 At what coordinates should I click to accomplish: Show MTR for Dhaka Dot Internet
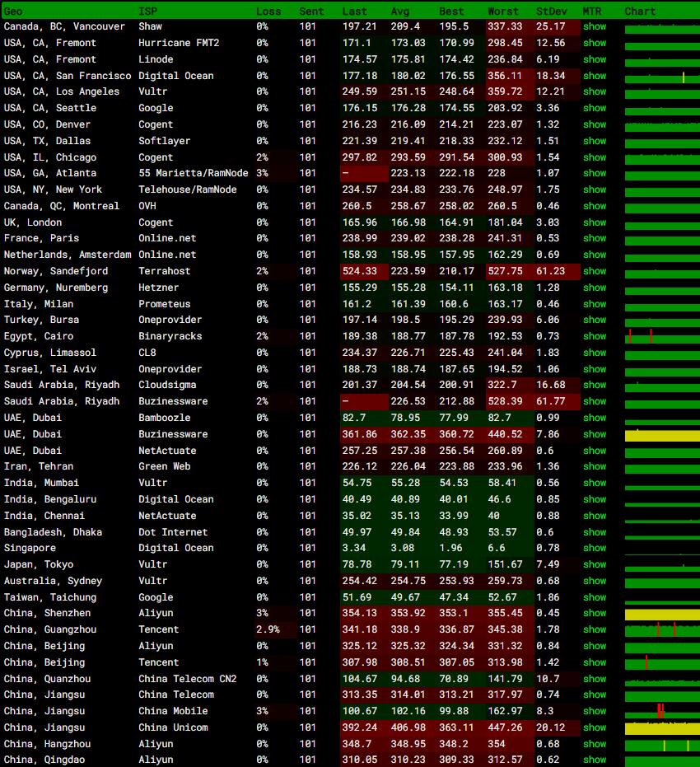tap(595, 532)
